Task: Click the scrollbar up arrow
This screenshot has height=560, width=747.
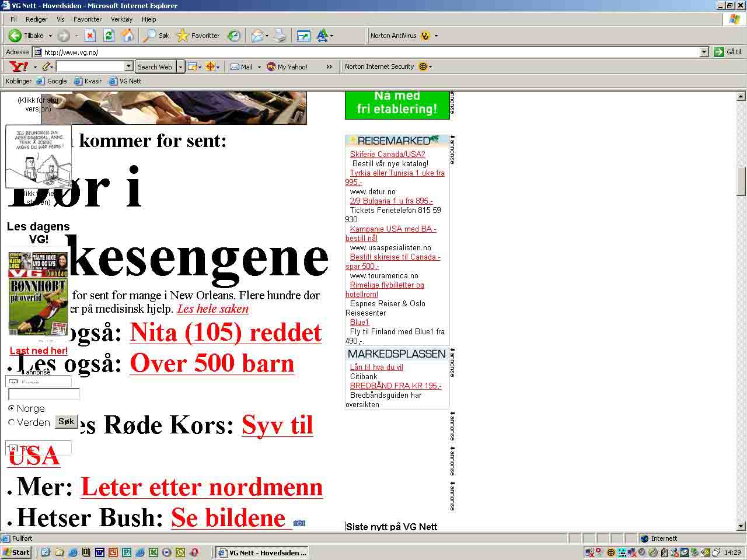Action: tap(742, 96)
